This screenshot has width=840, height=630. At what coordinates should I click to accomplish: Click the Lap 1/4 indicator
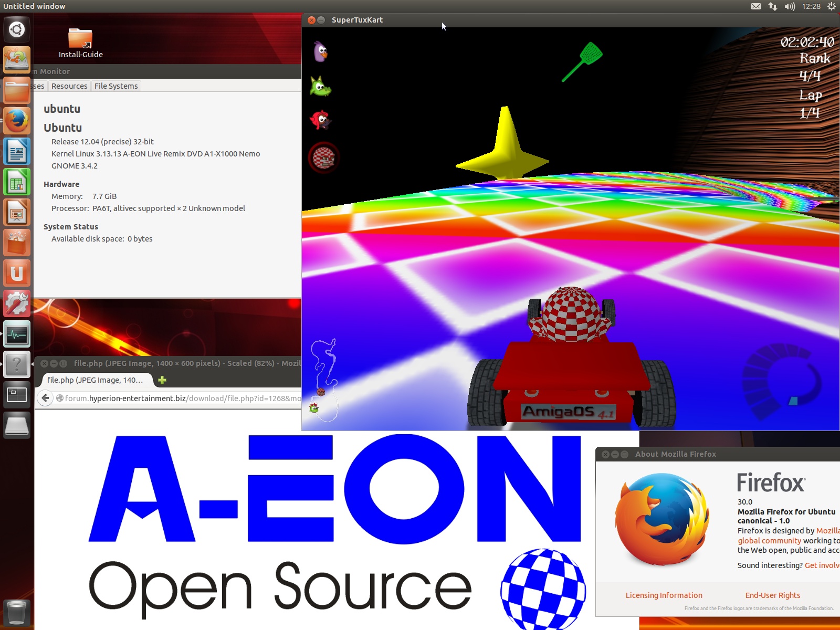810,104
